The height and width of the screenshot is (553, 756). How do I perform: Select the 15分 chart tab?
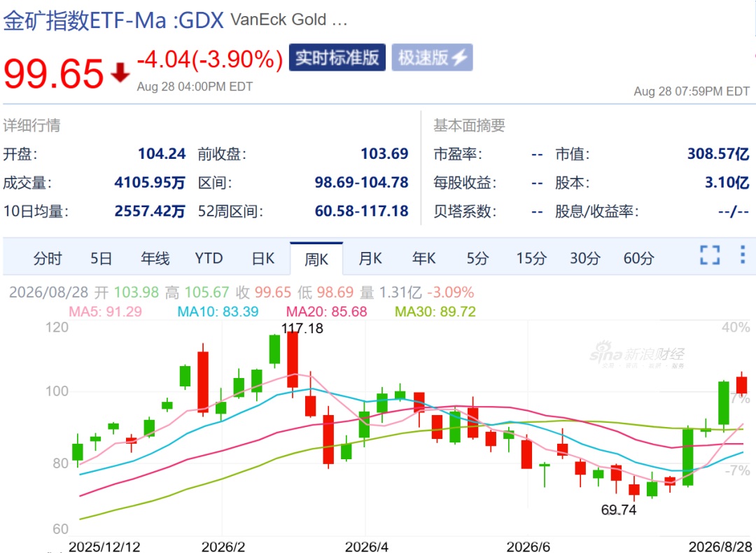click(x=531, y=258)
